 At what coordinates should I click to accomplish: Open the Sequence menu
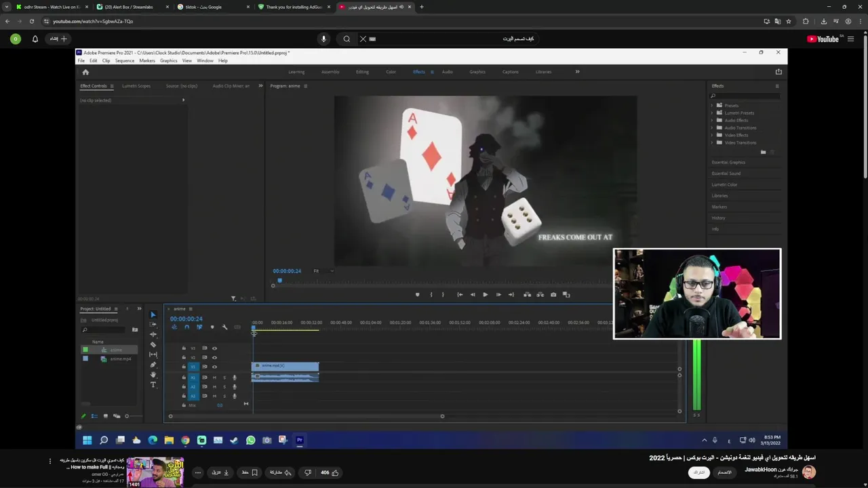pos(125,61)
